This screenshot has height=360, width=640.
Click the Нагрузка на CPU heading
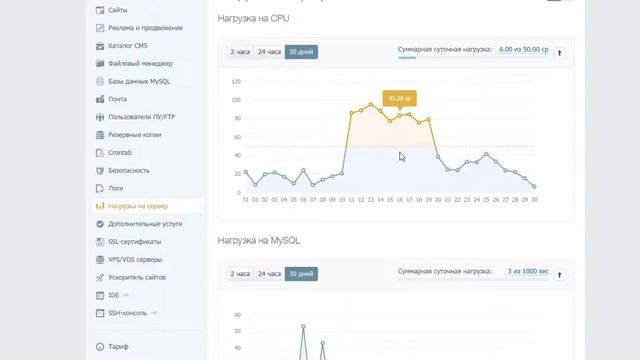pyautogui.click(x=253, y=18)
